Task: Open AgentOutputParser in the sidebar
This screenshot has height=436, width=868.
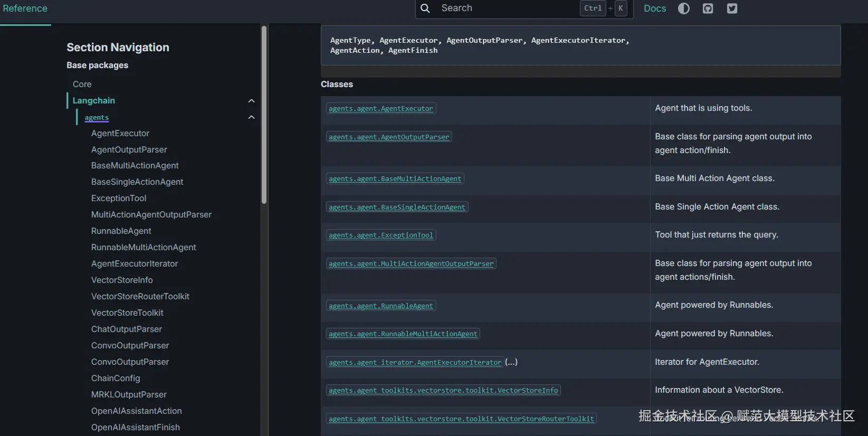Action: [x=129, y=149]
